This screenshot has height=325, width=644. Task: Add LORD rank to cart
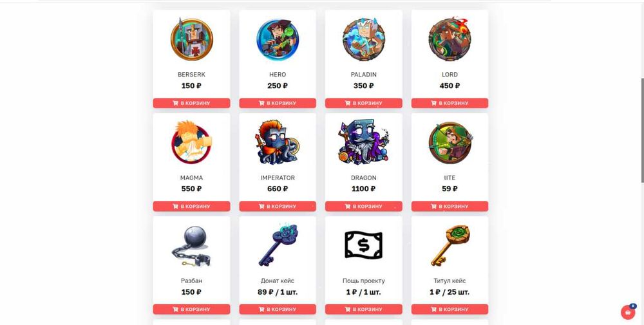(450, 103)
